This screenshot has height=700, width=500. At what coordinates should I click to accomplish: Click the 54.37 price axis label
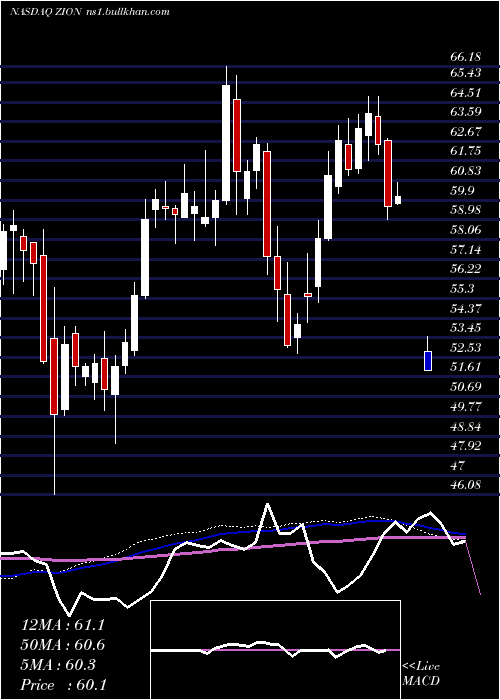(x=465, y=308)
